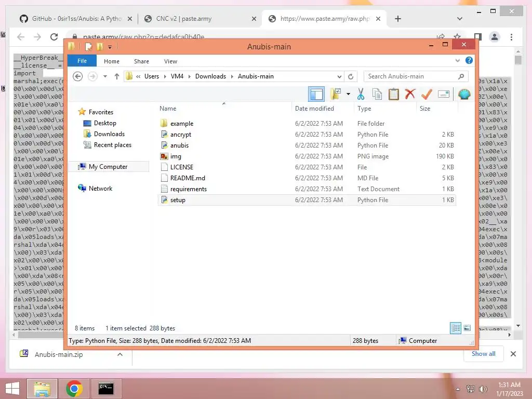Sort by the Size column header
Screen dimensions: 532x399
pyautogui.click(x=425, y=109)
